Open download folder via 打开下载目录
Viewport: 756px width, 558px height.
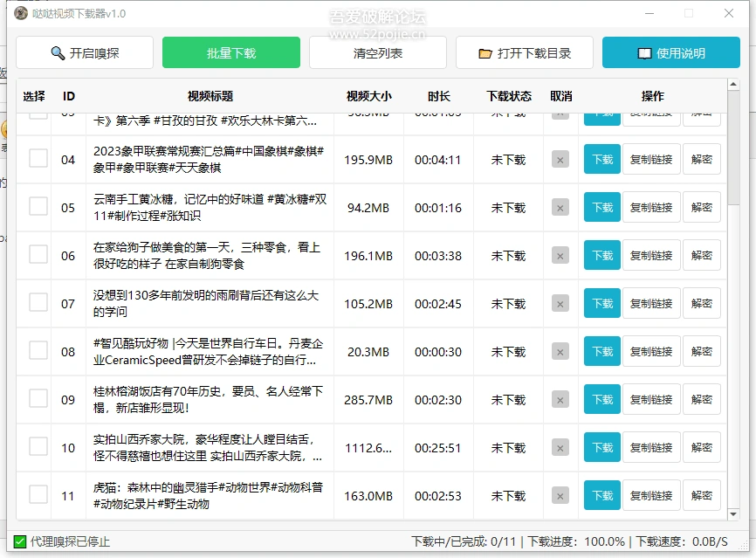(x=525, y=53)
